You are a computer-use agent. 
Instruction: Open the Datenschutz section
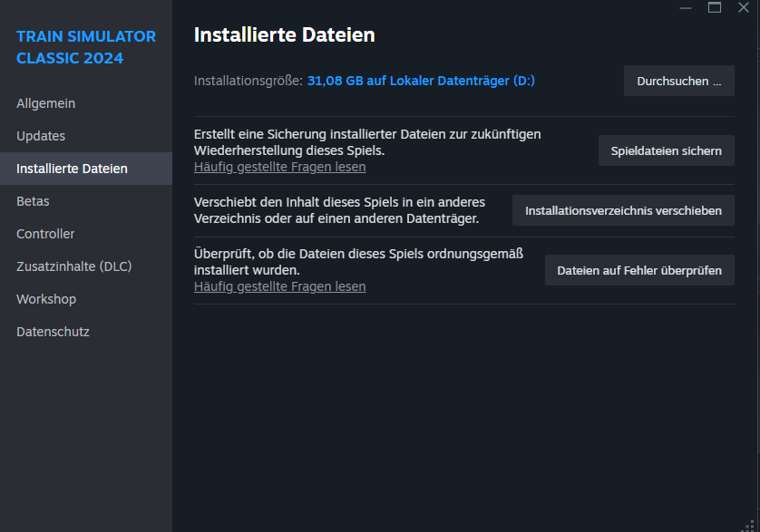click(x=86, y=332)
